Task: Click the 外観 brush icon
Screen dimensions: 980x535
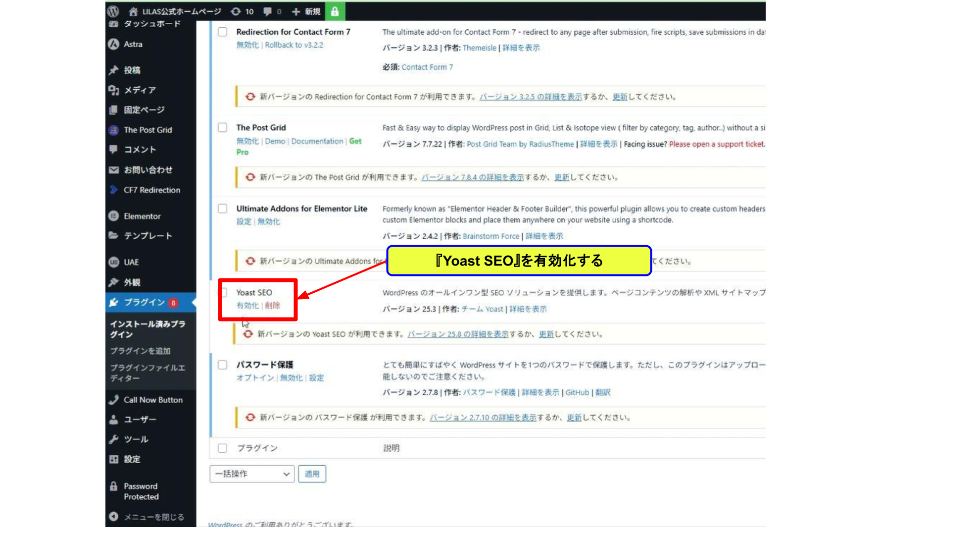Action: [x=114, y=282]
